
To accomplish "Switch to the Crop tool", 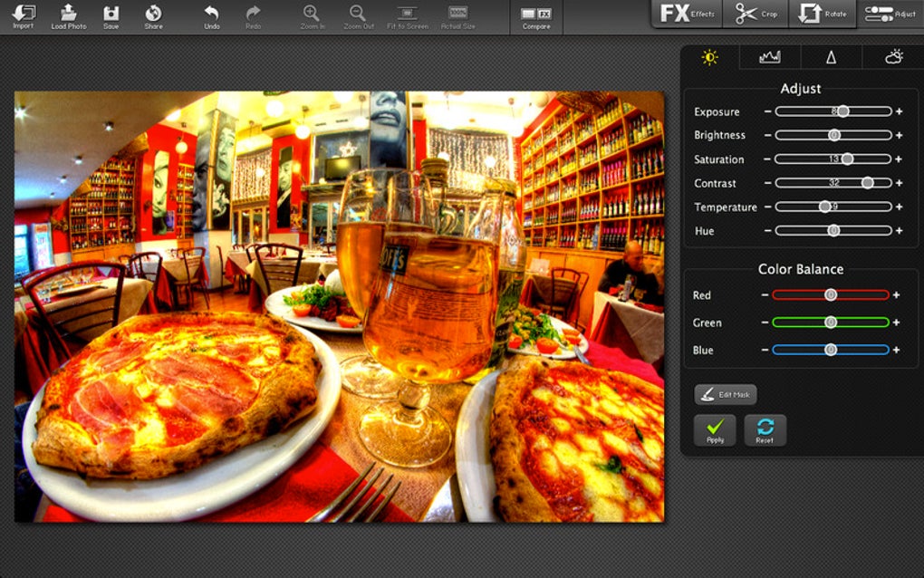I will pyautogui.click(x=756, y=14).
